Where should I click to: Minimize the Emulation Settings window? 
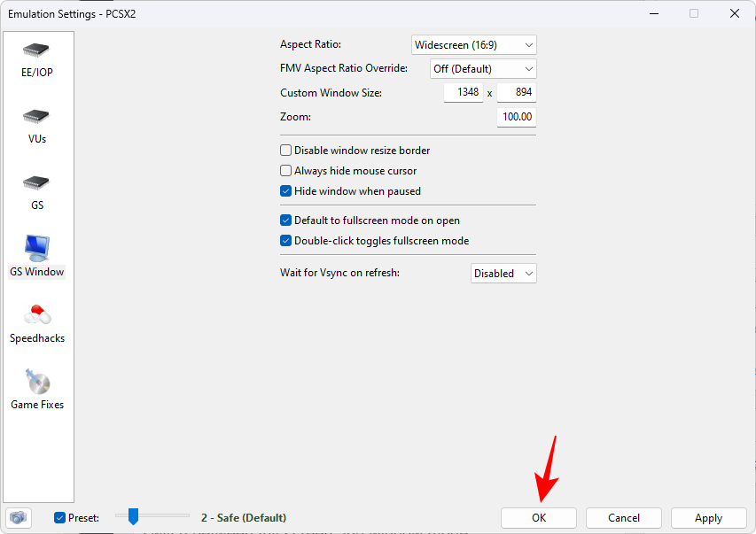tap(654, 13)
